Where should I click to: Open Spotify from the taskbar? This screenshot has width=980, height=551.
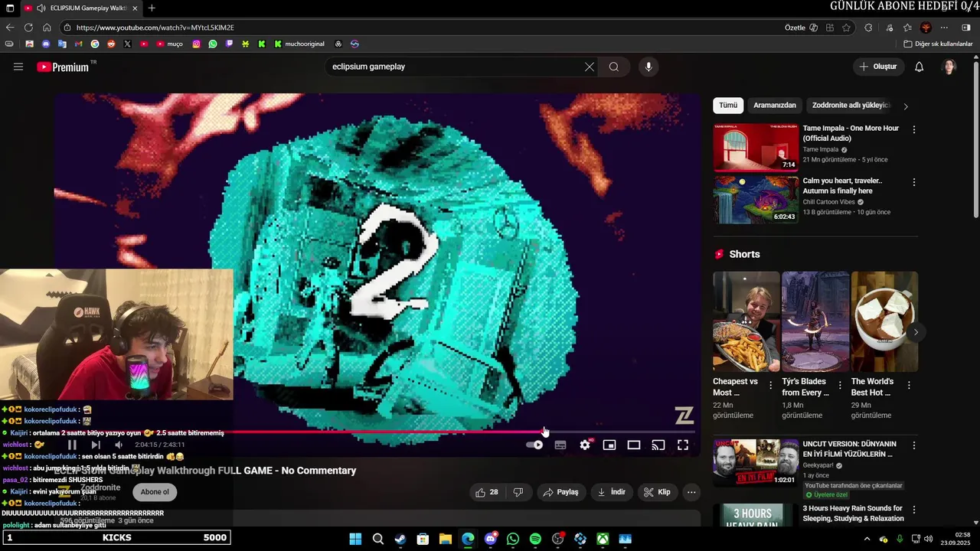(535, 539)
